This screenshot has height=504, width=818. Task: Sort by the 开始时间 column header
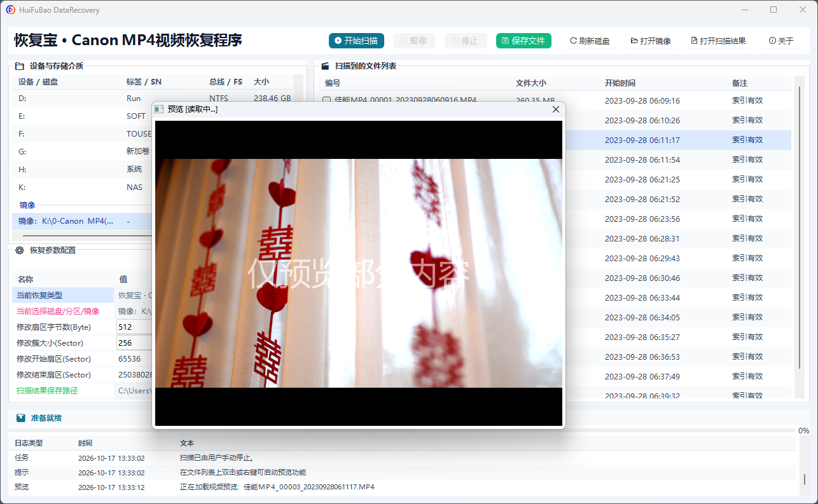pos(620,83)
